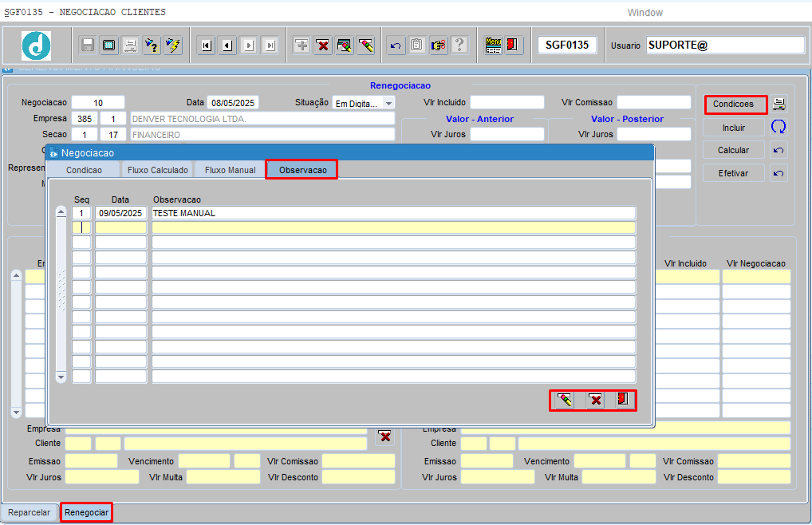812x525 pixels.
Task: Click eraser icon in Negociacao dialog
Action: click(x=565, y=401)
